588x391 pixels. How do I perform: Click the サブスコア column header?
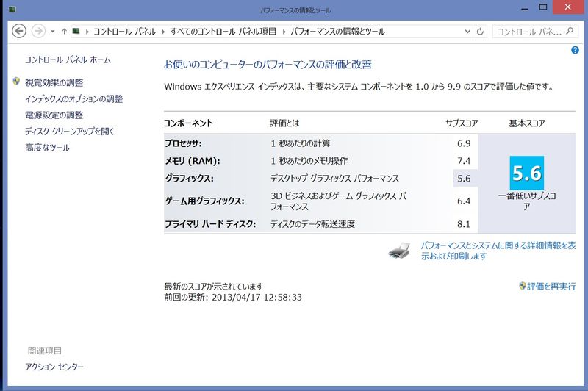pyautogui.click(x=462, y=123)
